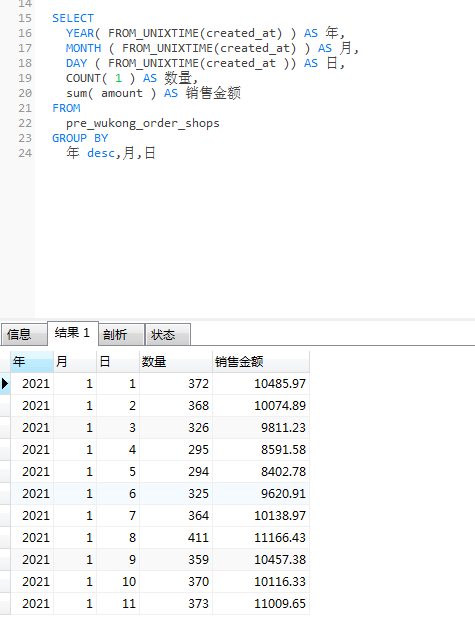Click the sum( amount ) expression
This screenshot has height=631, width=475.
[111, 93]
